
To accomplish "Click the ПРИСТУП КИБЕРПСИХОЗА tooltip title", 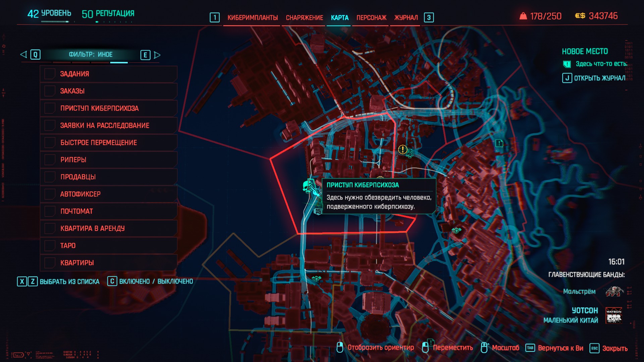I will (x=363, y=185).
